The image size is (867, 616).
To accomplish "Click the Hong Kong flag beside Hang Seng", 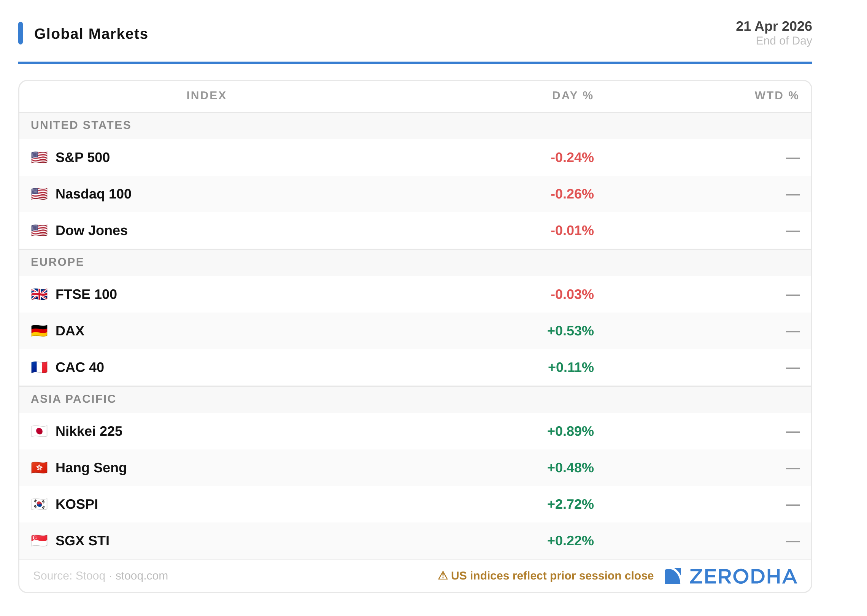I will tap(39, 468).
